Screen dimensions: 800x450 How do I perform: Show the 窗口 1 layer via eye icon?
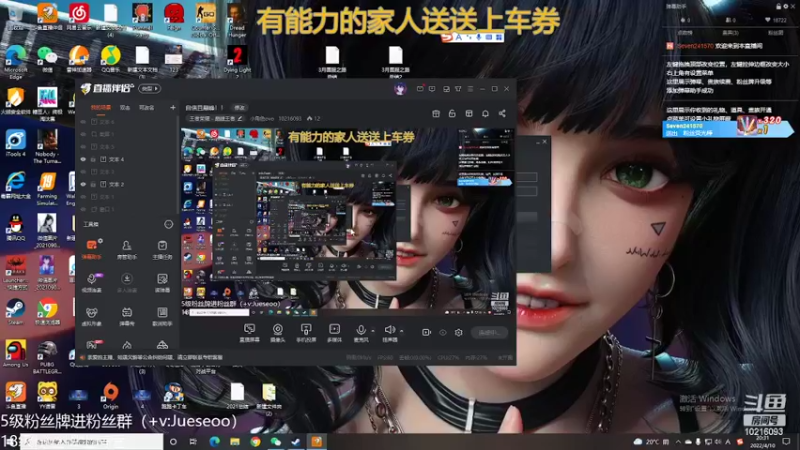83,209
